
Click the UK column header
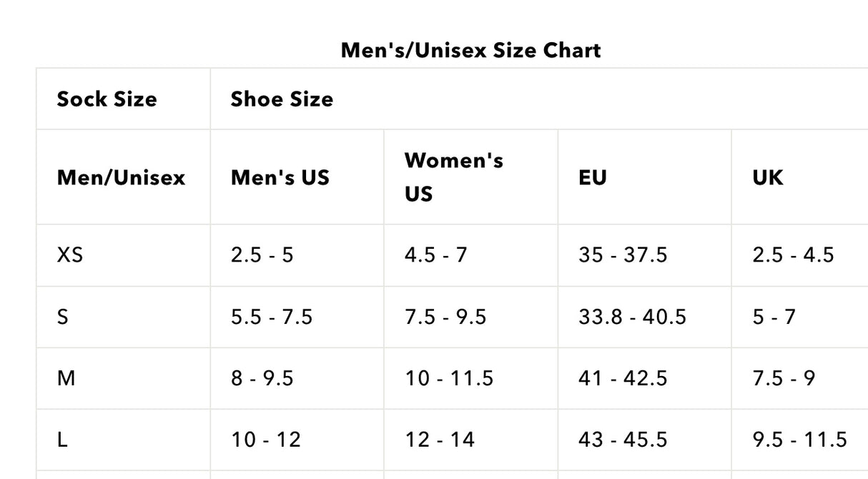(767, 177)
